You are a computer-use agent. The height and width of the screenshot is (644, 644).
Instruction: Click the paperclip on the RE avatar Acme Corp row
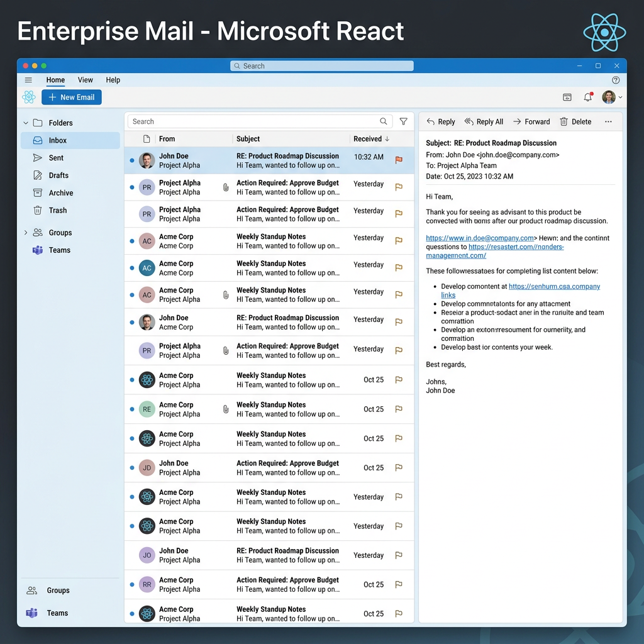(x=226, y=409)
